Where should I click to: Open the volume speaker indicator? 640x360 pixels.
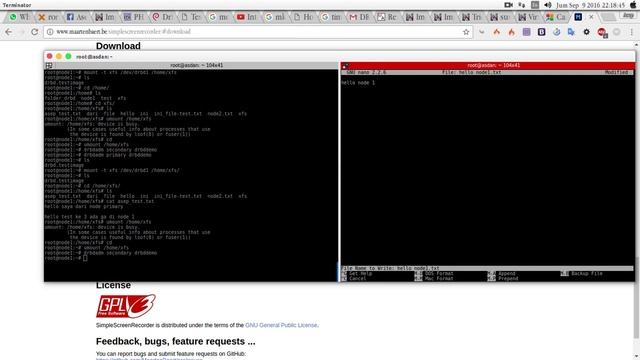tap(548, 5)
